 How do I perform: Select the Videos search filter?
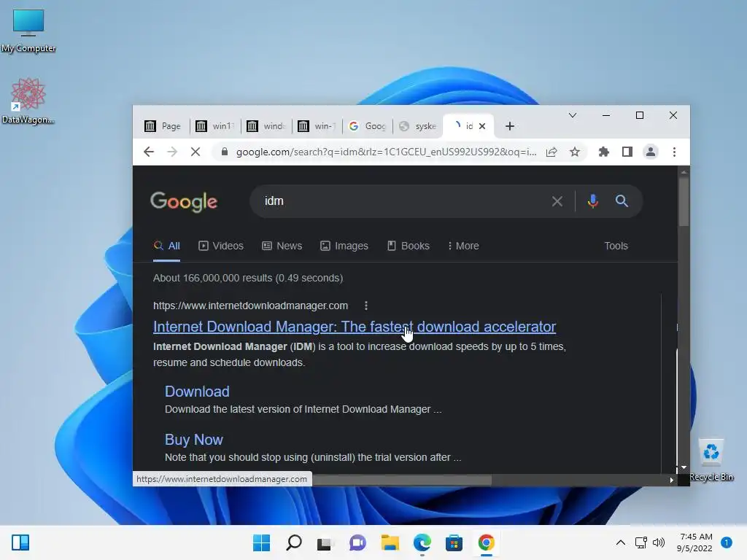pos(220,246)
